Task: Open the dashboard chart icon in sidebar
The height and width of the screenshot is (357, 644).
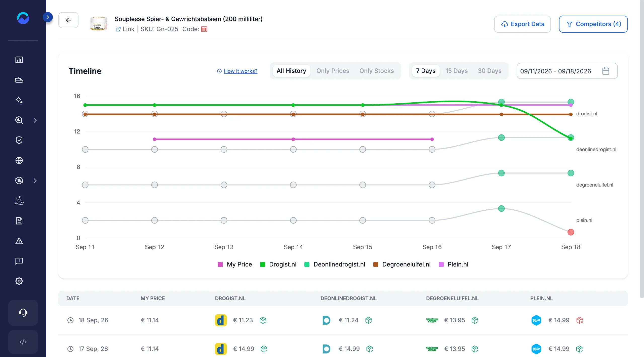Action: click(19, 60)
